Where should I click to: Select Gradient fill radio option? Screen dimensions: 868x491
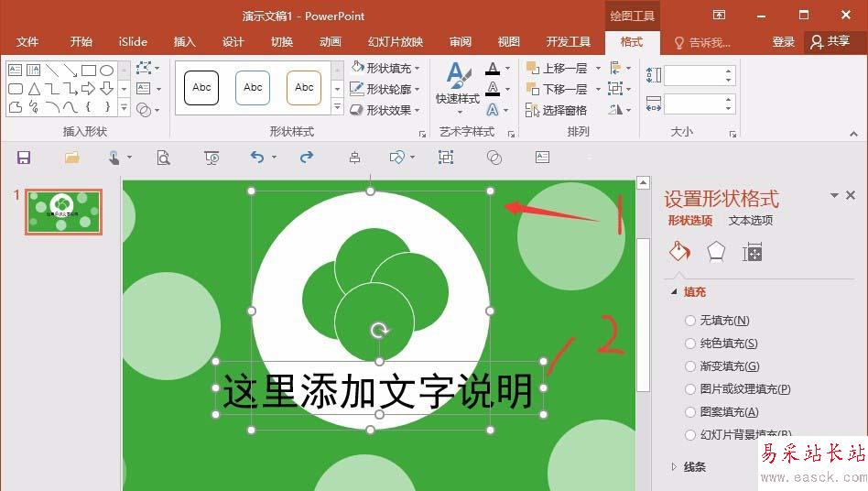pos(689,366)
